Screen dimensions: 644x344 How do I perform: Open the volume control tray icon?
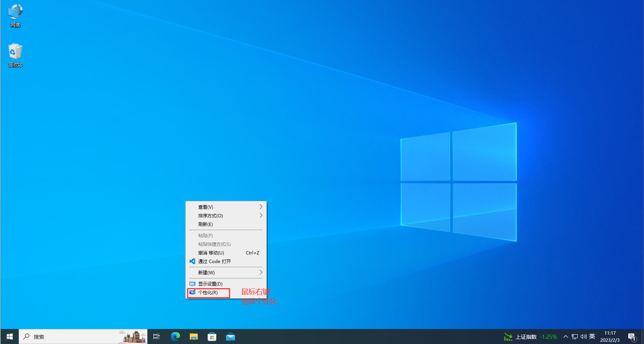coord(583,337)
